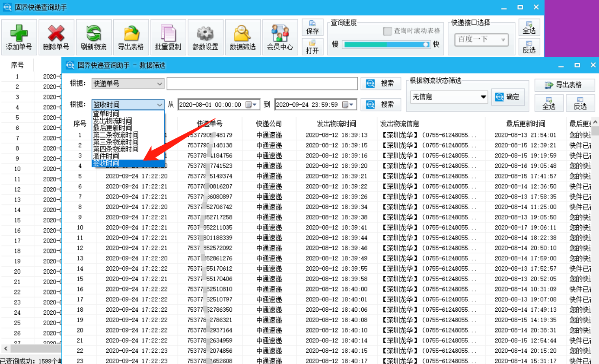Screen dimensions: 599x364
Task: Click 中通速递 in row 12
Action: click(269, 248)
